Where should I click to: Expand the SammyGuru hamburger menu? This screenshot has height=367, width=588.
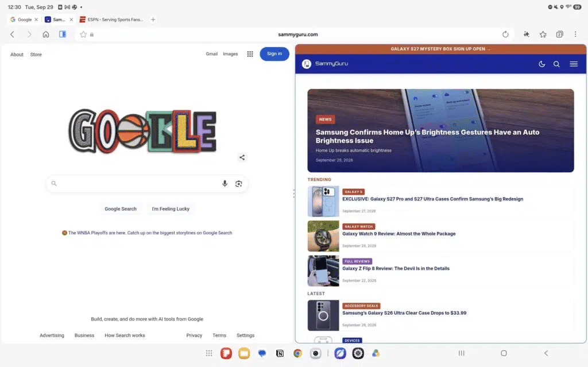tap(574, 64)
